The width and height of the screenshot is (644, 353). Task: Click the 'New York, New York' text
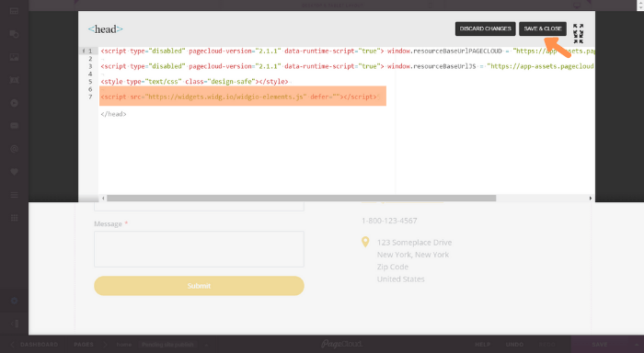click(413, 255)
